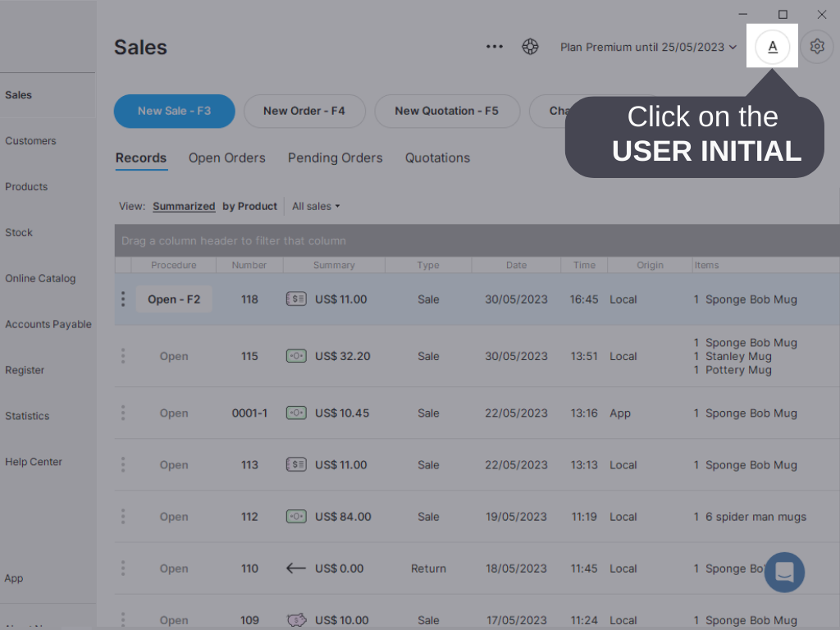The width and height of the screenshot is (840, 630).
Task: Click the help lifebuoy icon
Action: click(531, 47)
